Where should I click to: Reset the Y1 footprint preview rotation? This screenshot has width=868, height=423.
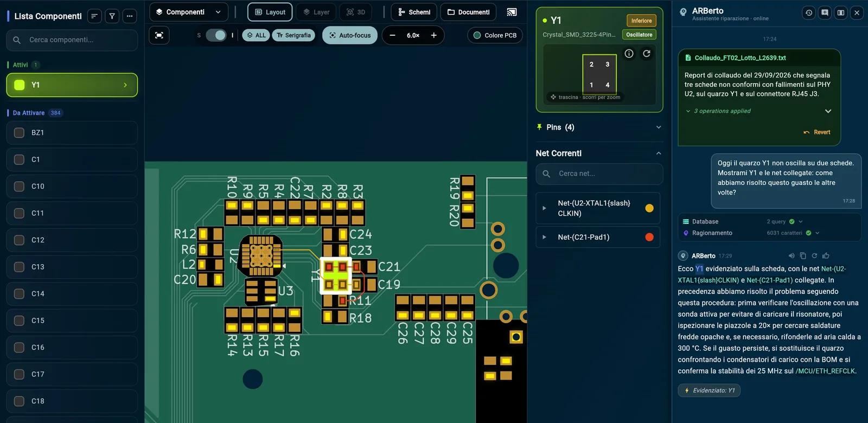[647, 54]
